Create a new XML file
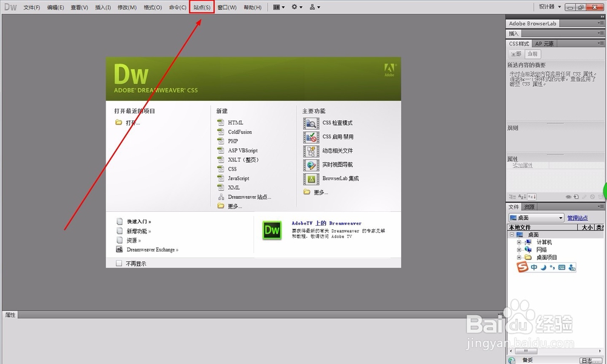Image resolution: width=607 pixels, height=364 pixels. [x=234, y=187]
